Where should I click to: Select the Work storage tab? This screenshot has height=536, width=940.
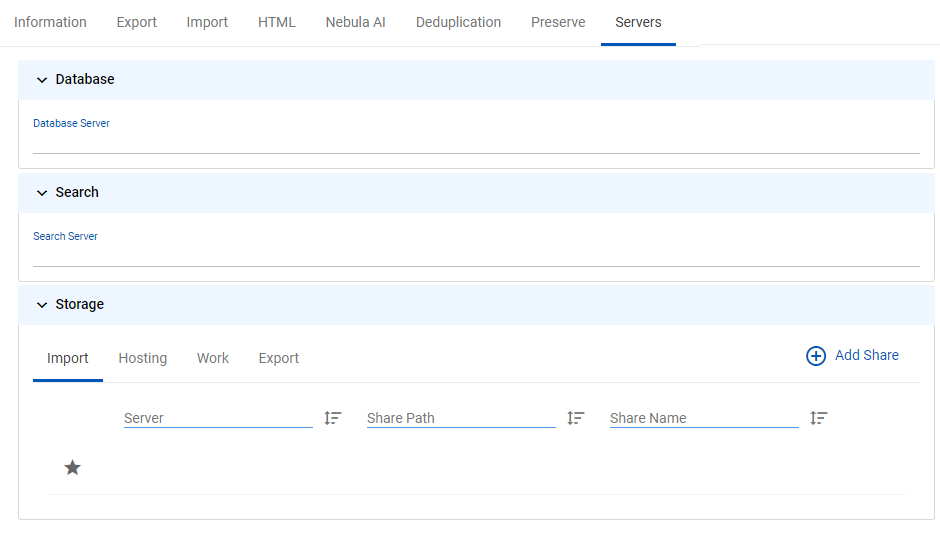point(213,358)
